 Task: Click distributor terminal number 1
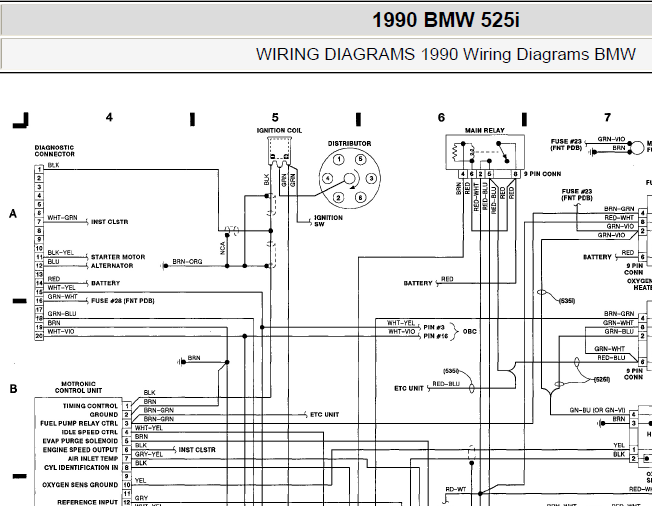click(339, 160)
